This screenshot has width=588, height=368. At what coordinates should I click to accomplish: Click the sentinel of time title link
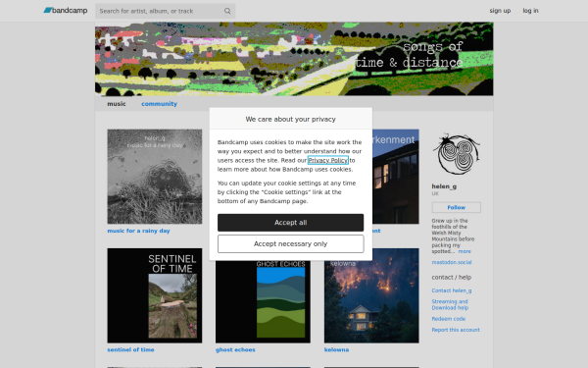[x=130, y=349]
